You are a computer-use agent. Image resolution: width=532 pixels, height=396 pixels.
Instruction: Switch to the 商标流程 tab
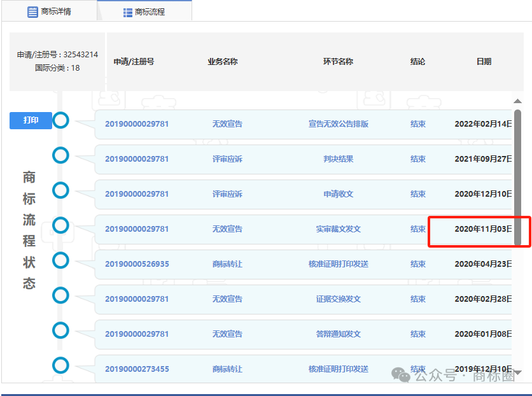coord(144,11)
